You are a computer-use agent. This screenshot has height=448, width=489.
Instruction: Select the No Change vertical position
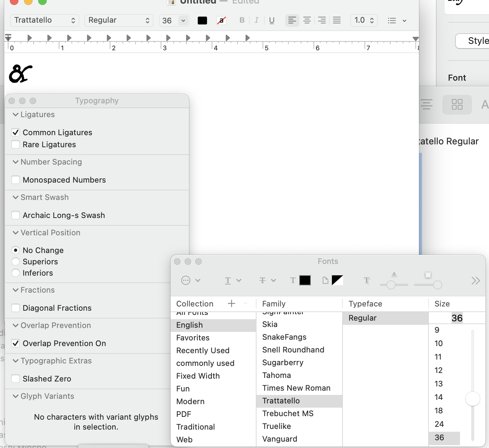(16, 250)
